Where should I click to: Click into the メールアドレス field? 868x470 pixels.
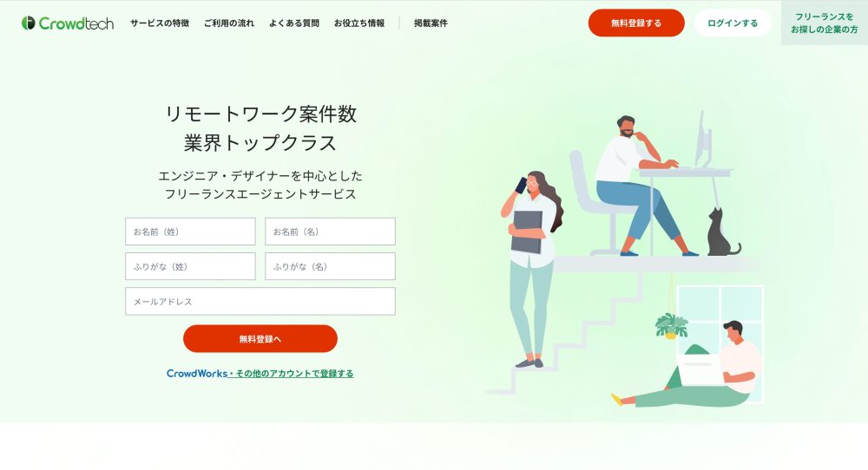[x=260, y=302]
